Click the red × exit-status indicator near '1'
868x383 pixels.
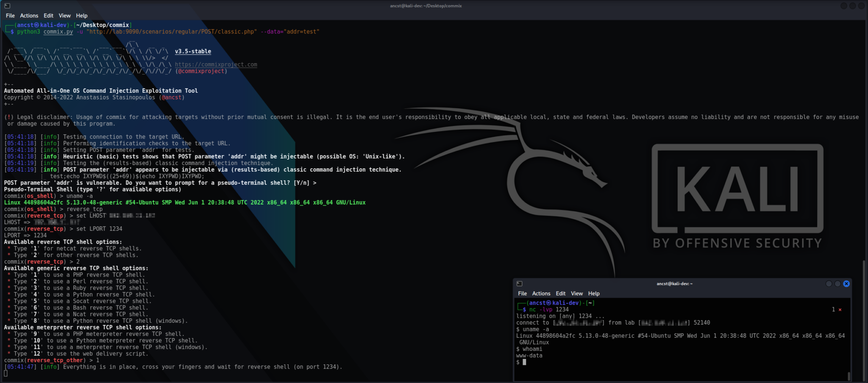(840, 309)
